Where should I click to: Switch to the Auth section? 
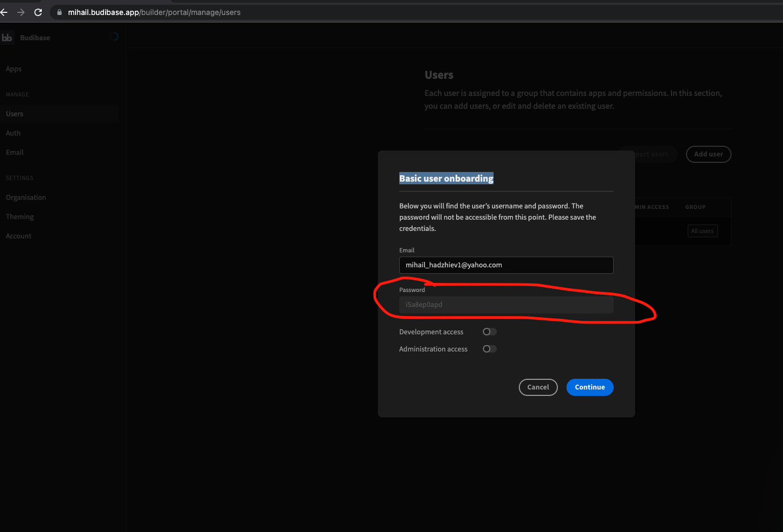pos(13,133)
